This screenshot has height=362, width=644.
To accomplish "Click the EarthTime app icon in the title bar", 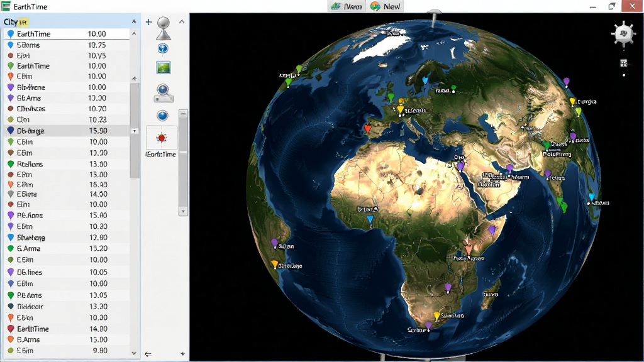I will coord(6,6).
